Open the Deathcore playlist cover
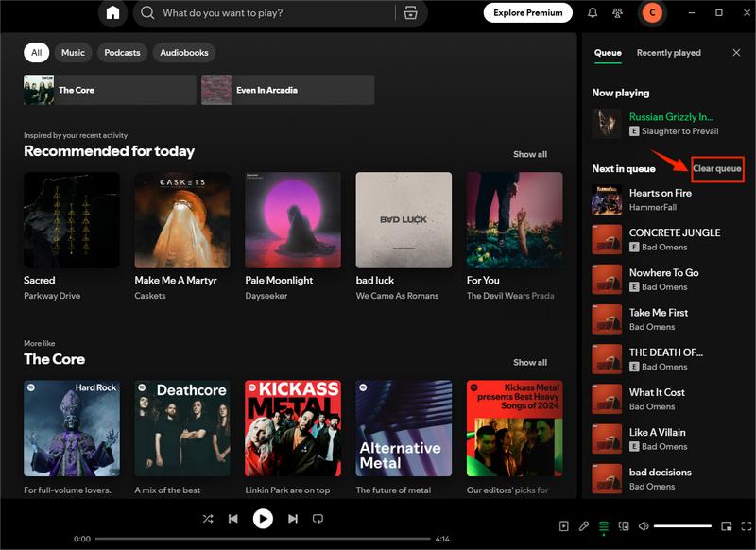This screenshot has width=756, height=550. [182, 428]
